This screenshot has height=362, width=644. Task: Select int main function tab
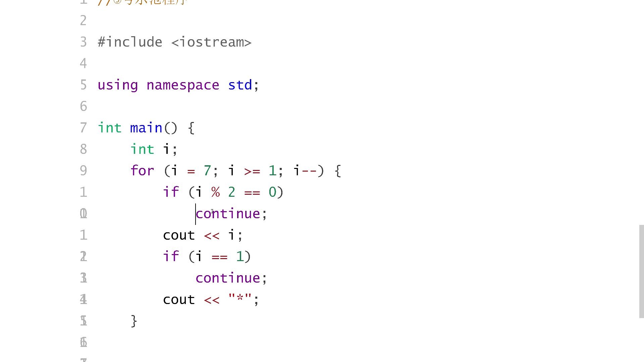pos(146,128)
